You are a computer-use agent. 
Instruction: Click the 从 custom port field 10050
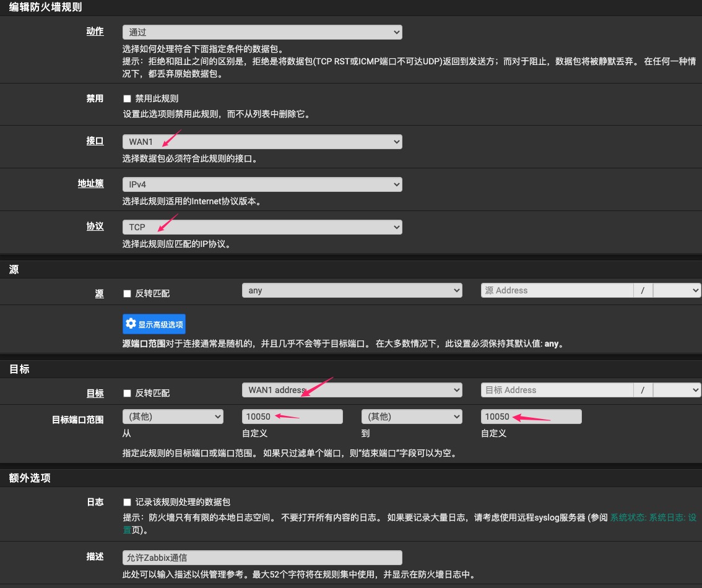[x=292, y=417]
